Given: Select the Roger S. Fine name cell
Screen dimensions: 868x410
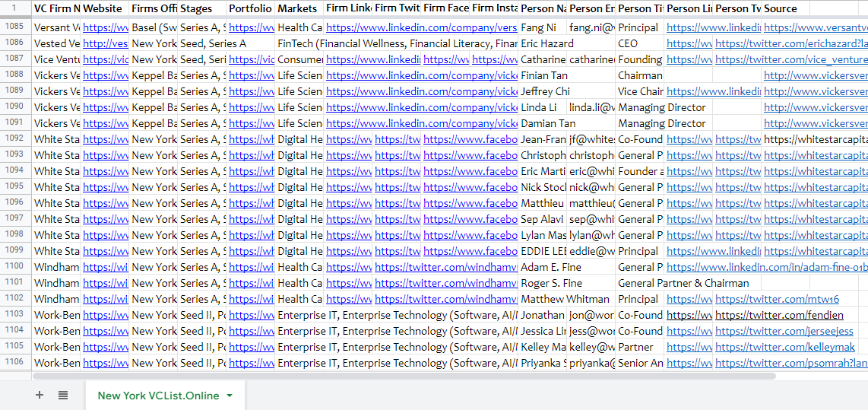Looking at the screenshot, I should point(543,283).
